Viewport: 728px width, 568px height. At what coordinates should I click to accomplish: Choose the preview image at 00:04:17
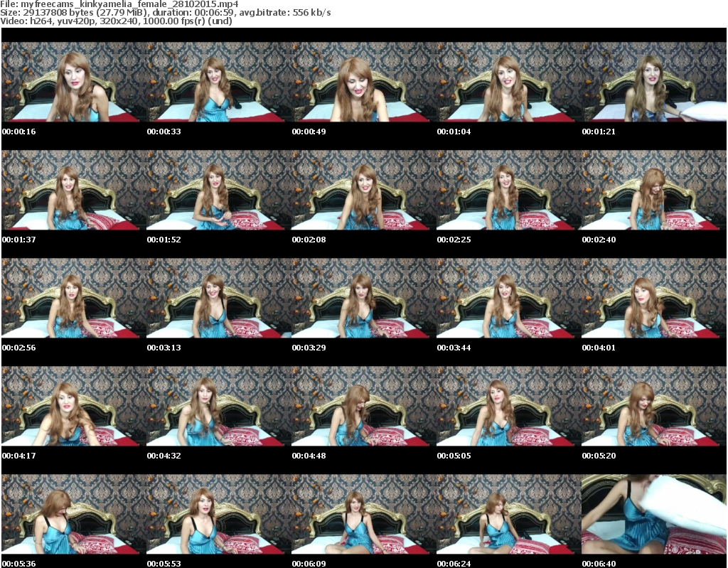pos(74,407)
